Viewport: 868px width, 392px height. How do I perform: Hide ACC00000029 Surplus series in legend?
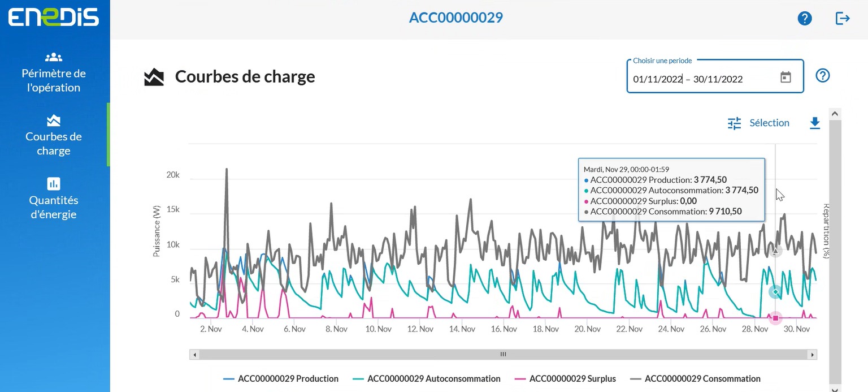tap(565, 378)
